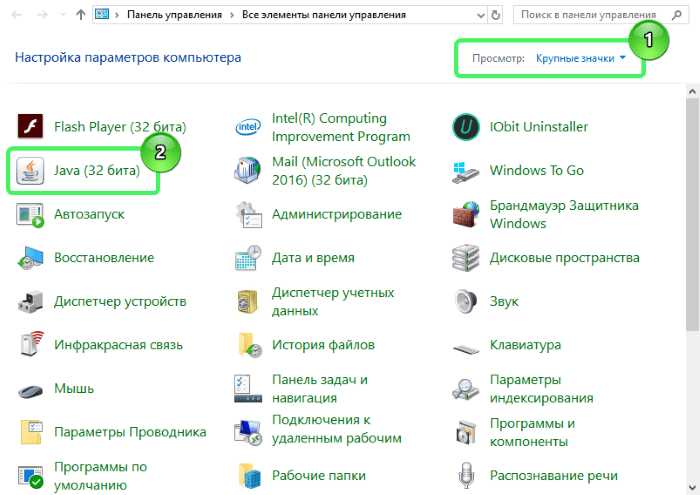Expand address bar history dropdown arrow

tap(481, 15)
